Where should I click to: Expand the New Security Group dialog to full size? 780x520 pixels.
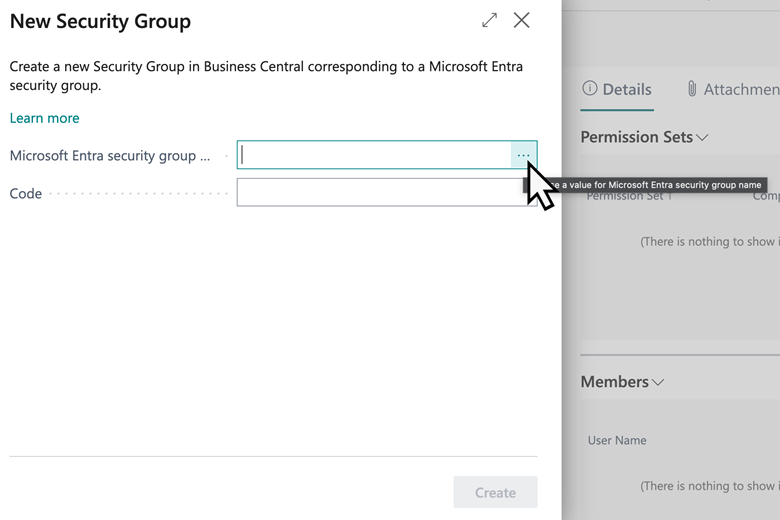(489, 20)
